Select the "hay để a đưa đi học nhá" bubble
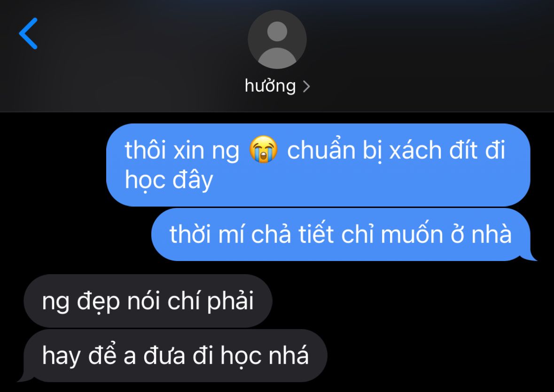The width and height of the screenshot is (554, 392). tap(176, 356)
